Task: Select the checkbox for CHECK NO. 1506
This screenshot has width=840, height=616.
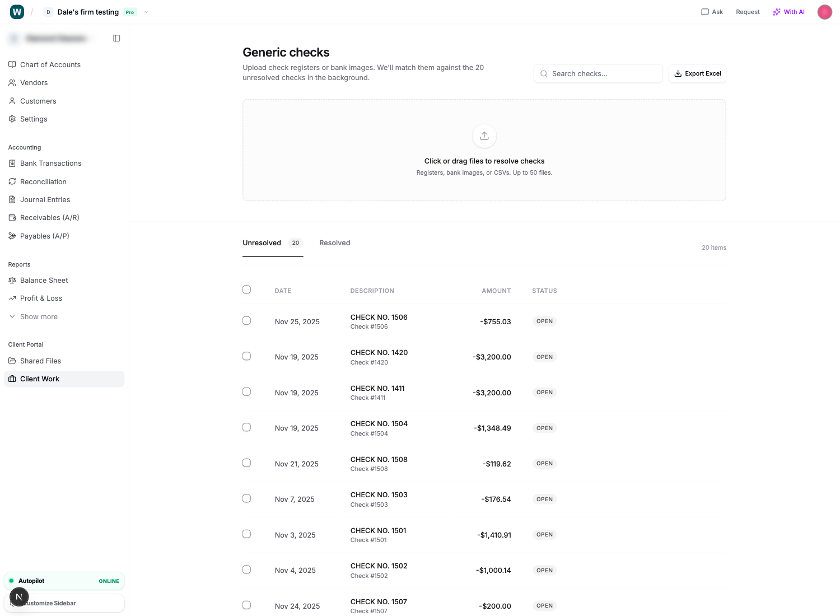Action: [246, 320]
